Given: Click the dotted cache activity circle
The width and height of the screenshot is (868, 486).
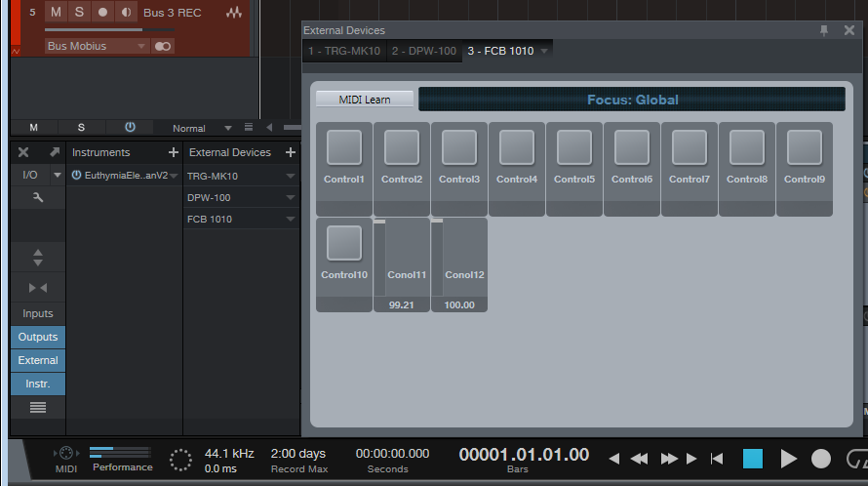Looking at the screenshot, I should click(x=180, y=460).
